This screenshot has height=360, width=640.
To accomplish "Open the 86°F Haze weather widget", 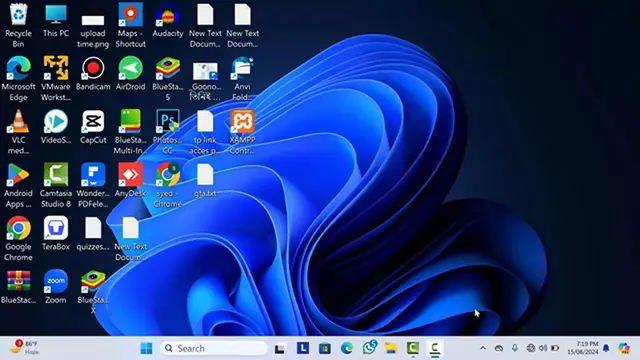I will point(24,347).
